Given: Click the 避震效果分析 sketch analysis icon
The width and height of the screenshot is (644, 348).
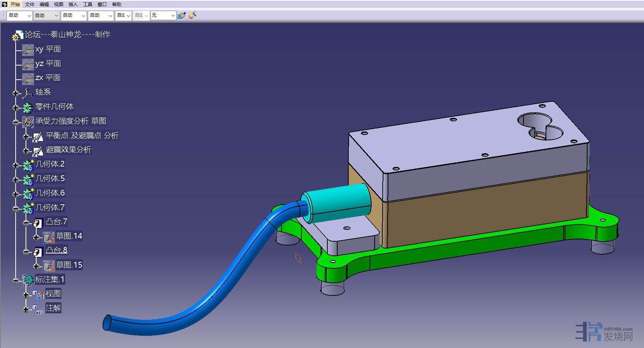Looking at the screenshot, I should 38,151.
